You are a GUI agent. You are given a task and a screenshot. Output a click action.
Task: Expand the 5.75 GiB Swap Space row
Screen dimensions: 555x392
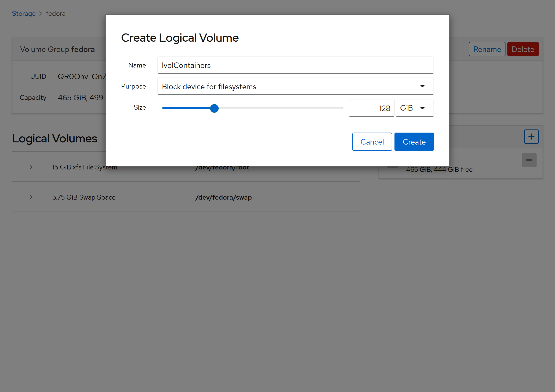[x=31, y=197]
